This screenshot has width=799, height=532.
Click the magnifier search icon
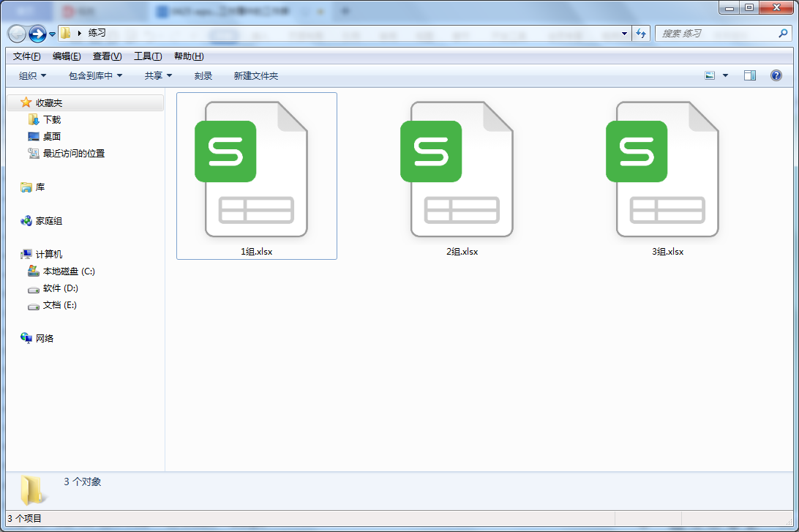tap(783, 33)
